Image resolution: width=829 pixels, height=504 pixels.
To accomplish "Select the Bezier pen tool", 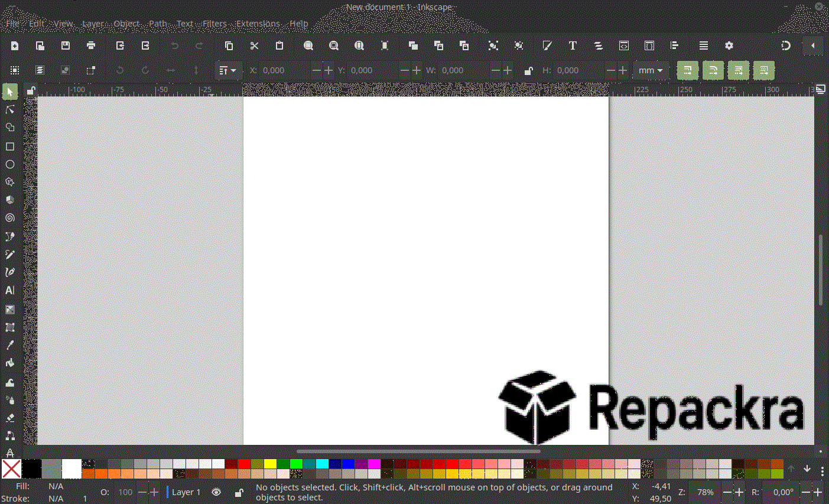I will (10, 236).
